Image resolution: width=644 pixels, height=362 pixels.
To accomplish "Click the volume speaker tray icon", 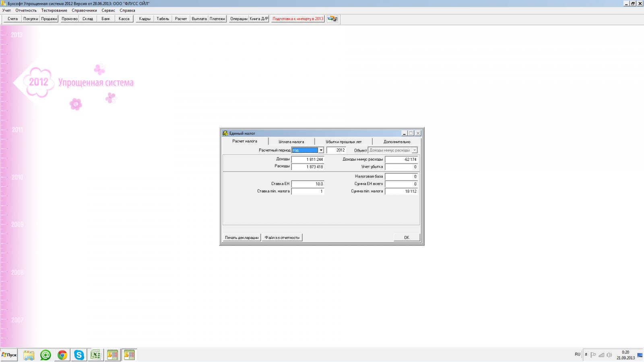I will (x=609, y=355).
